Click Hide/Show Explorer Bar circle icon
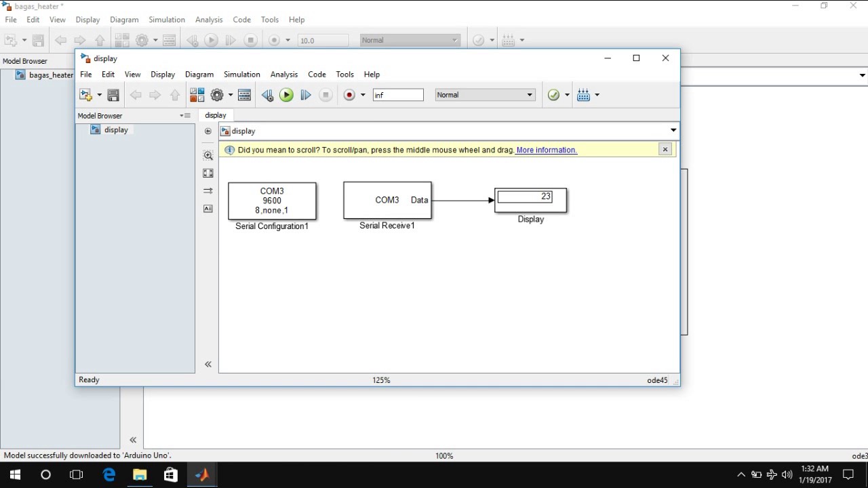The height and width of the screenshot is (488, 868). 208,131
